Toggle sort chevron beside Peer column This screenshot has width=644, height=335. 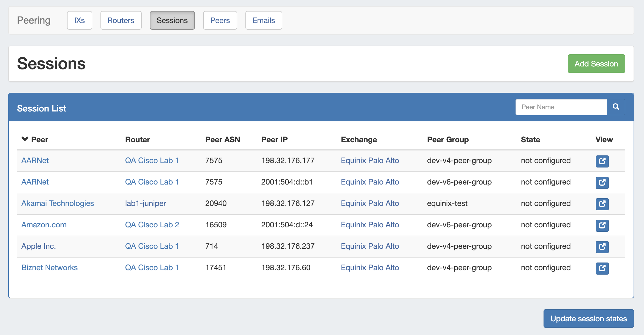[25, 139]
